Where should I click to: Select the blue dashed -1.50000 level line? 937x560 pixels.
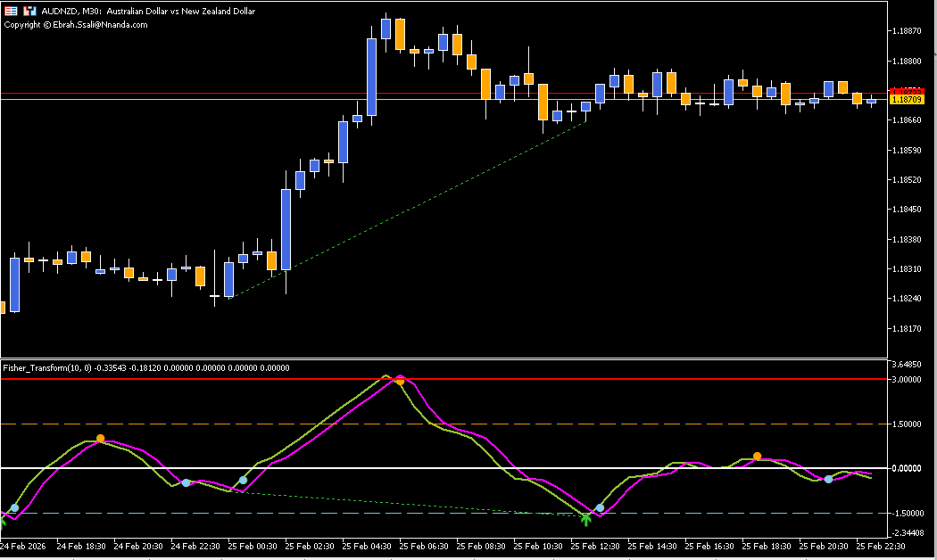(x=444, y=514)
